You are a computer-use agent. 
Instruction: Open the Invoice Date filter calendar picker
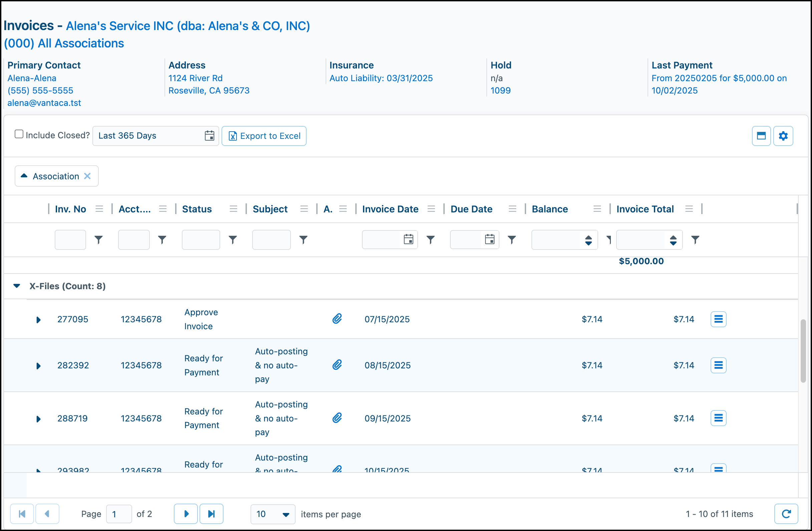point(408,239)
